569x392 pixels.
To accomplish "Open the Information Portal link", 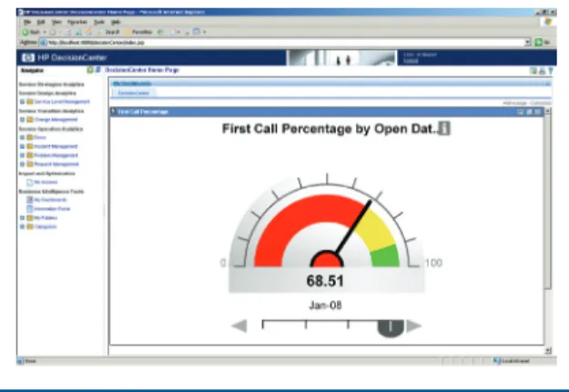I will coord(52,209).
